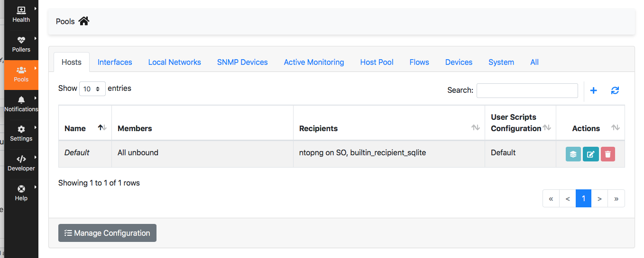Add a new pool with plus icon
Image resolution: width=644 pixels, height=258 pixels.
click(593, 90)
